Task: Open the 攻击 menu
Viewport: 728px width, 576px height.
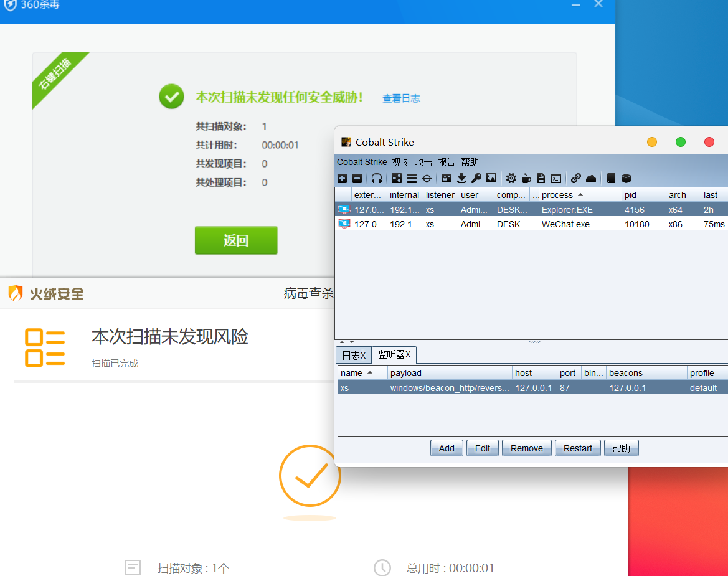Action: tap(423, 162)
